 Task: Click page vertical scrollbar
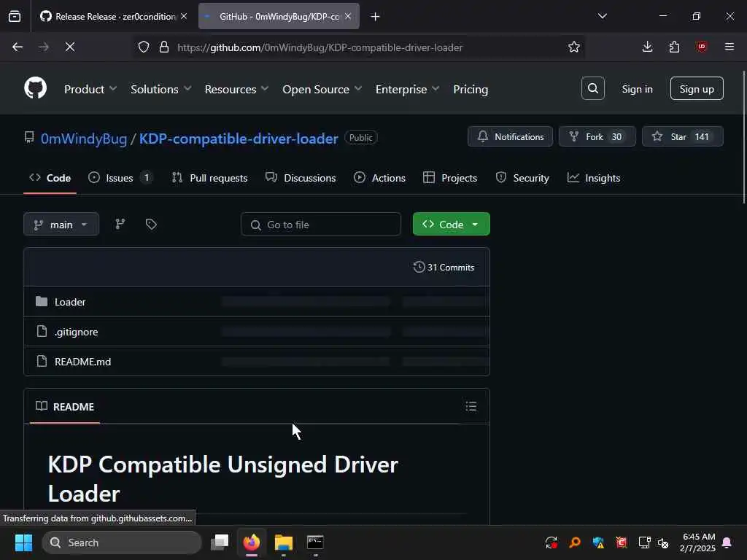tap(743, 138)
